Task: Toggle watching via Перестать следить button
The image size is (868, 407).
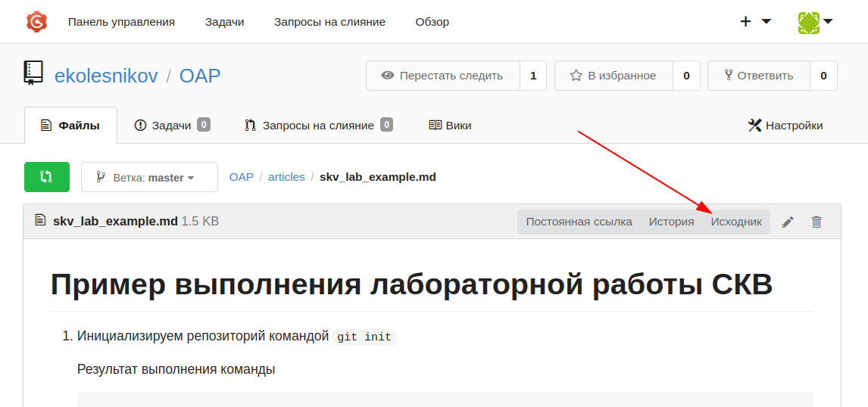Action: [443, 76]
